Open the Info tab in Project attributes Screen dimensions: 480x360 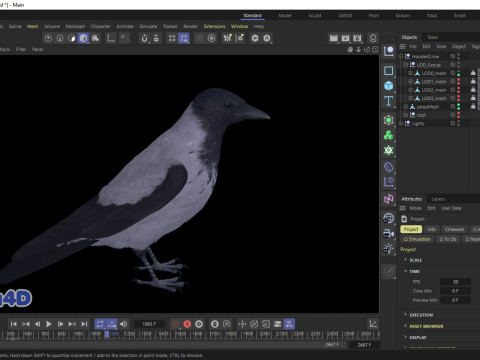pyautogui.click(x=432, y=229)
